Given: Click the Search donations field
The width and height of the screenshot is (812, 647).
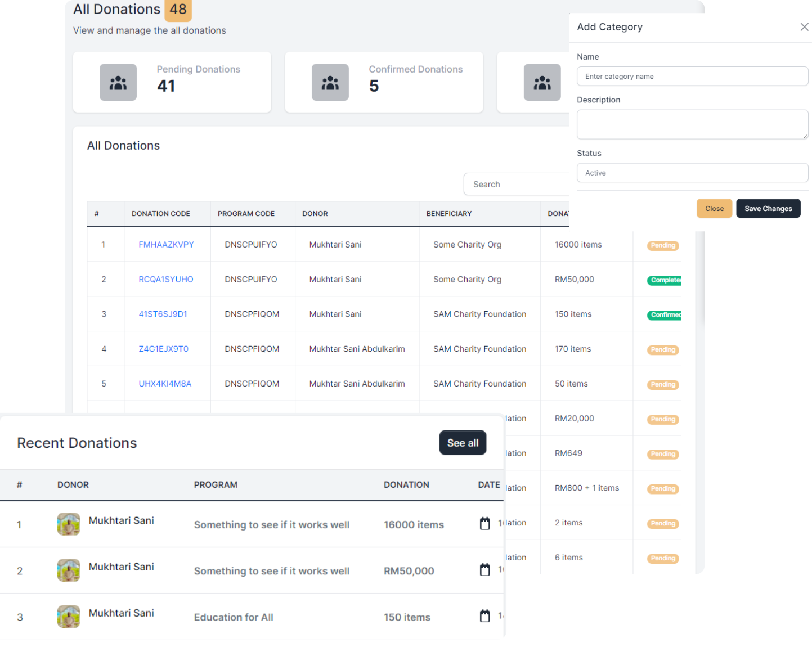Looking at the screenshot, I should pos(517,184).
